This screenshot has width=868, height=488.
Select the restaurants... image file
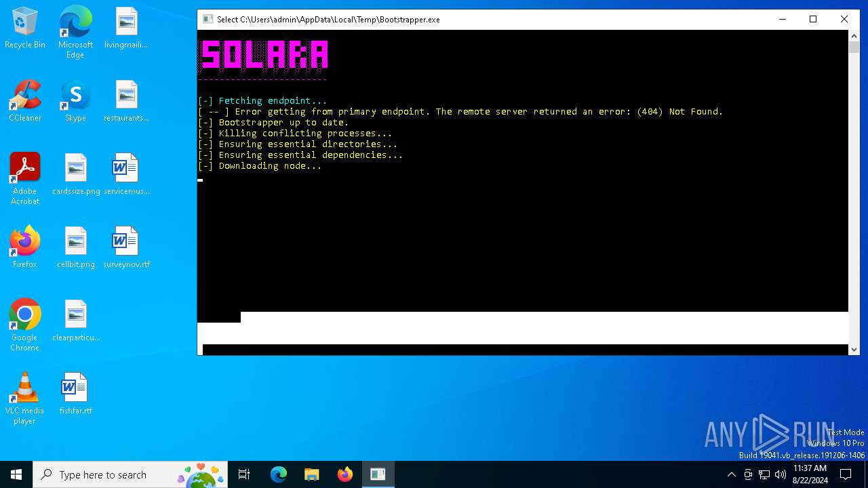pyautogui.click(x=126, y=101)
